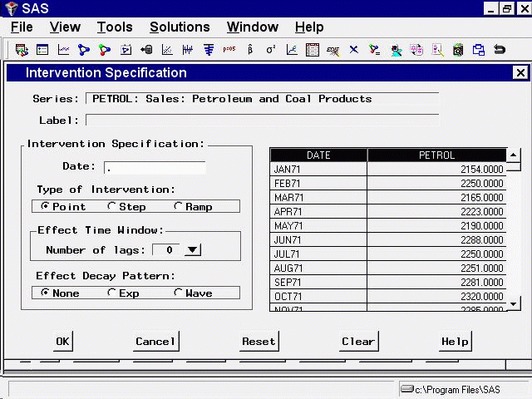Click the vertical spikes residual plot icon
The height and width of the screenshot is (399, 532).
pos(188,50)
